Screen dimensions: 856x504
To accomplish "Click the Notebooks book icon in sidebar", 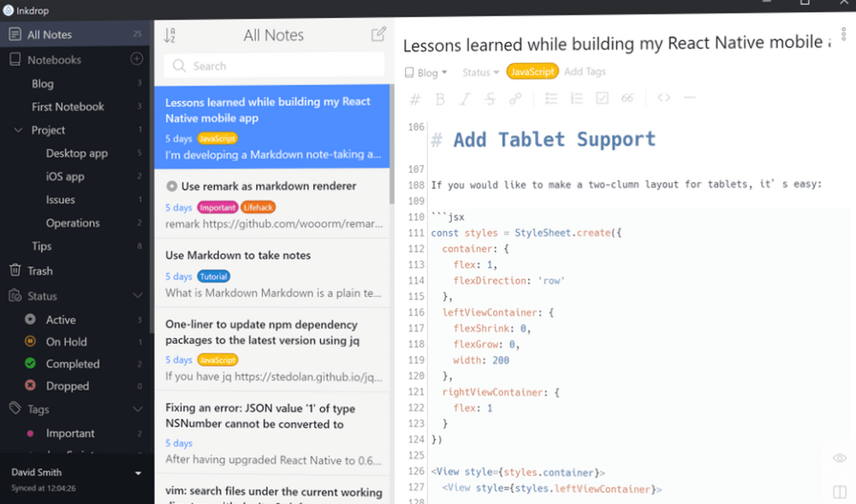I will click(15, 59).
